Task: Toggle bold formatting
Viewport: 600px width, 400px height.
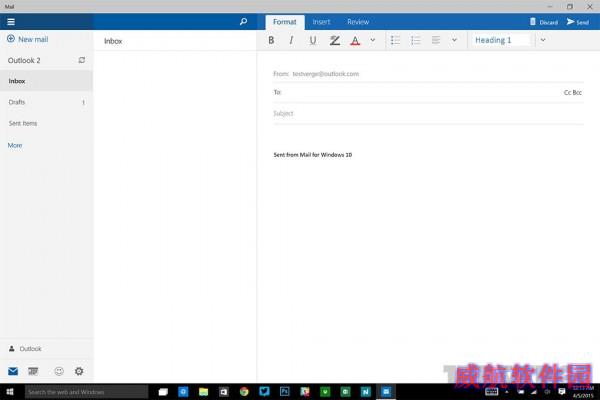Action: click(x=271, y=40)
